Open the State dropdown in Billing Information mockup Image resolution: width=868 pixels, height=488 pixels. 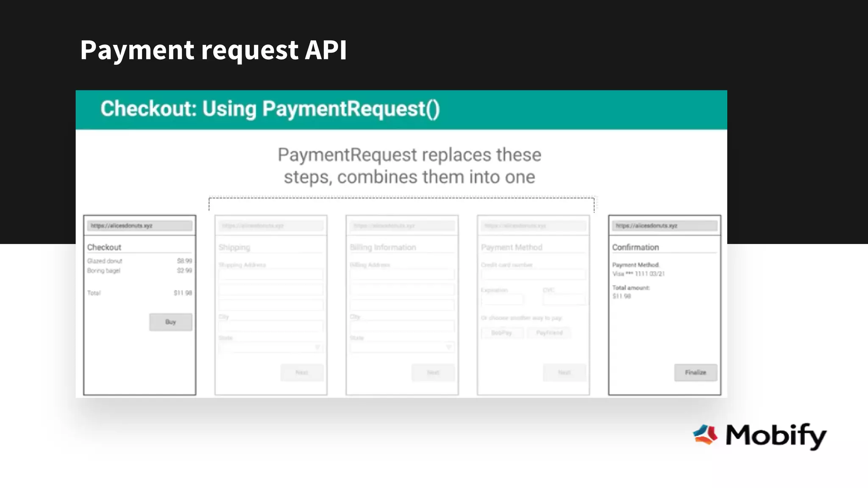point(402,347)
